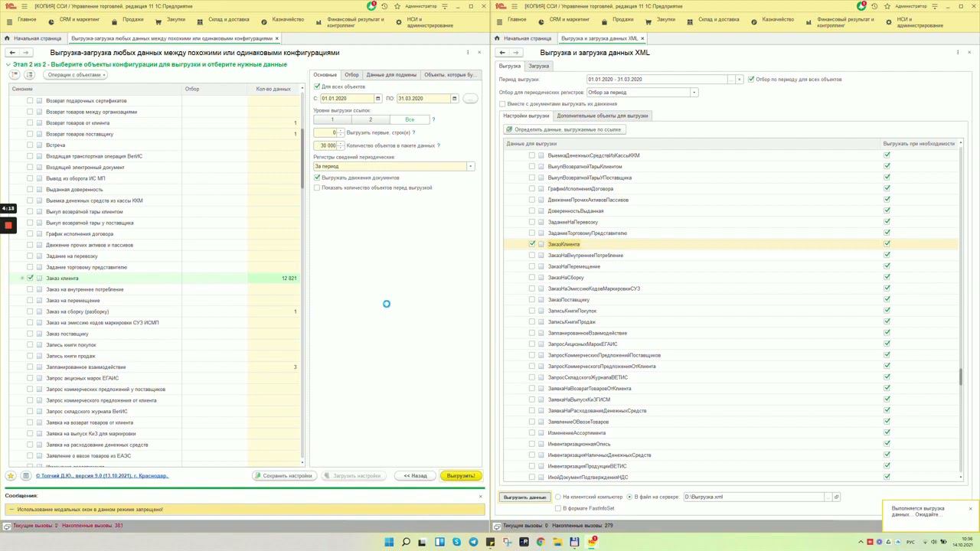This screenshot has height=551, width=980.
Task: Enable В формате FastInfoSet checkbox
Action: click(x=558, y=508)
